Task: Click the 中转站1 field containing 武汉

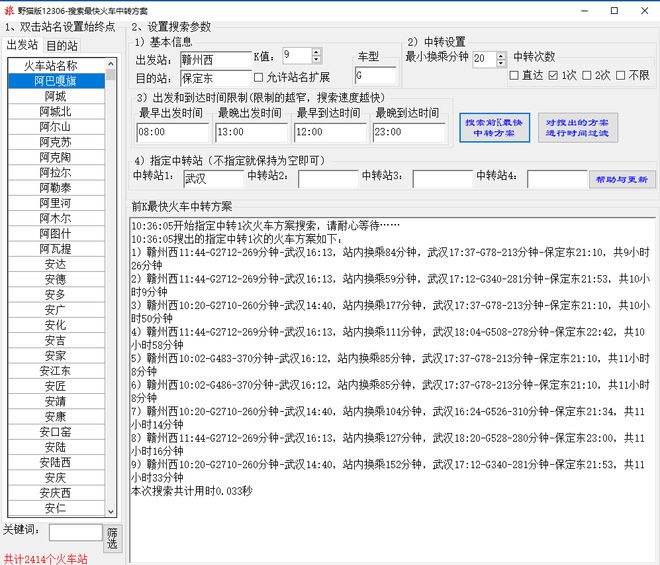Action: point(213,179)
